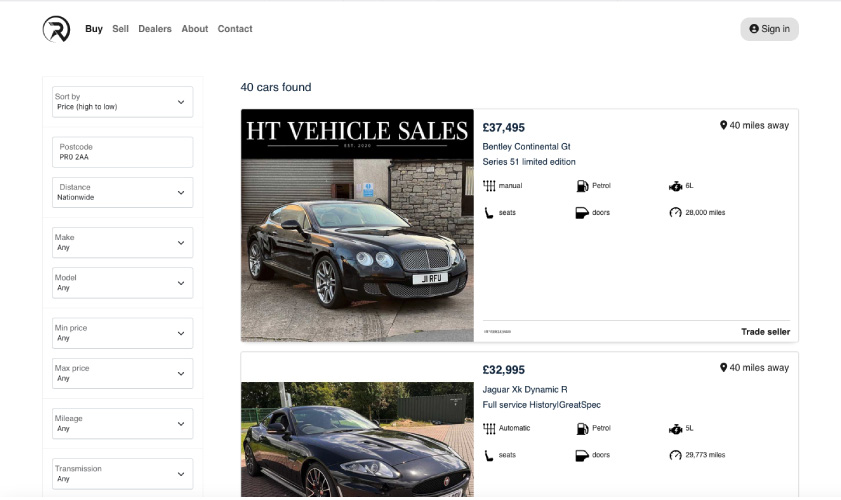
Task: Click the Trade seller label
Action: (765, 332)
